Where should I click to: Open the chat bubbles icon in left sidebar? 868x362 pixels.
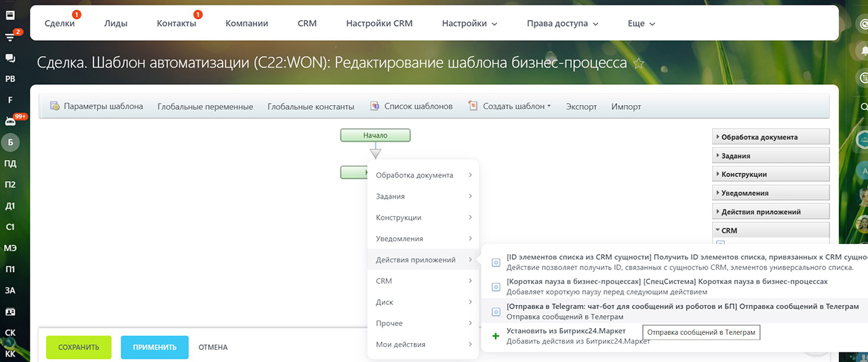click(10, 58)
